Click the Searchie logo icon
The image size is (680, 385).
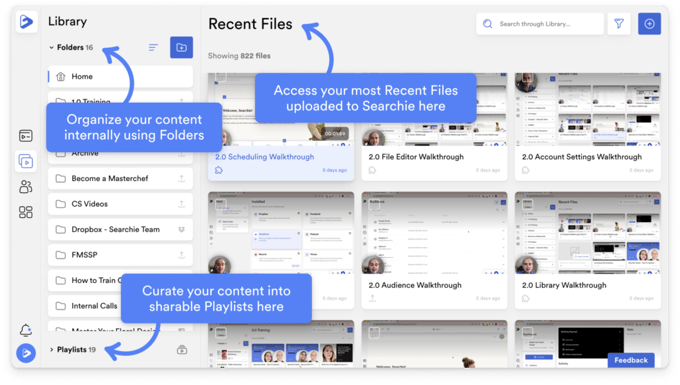coord(26,21)
